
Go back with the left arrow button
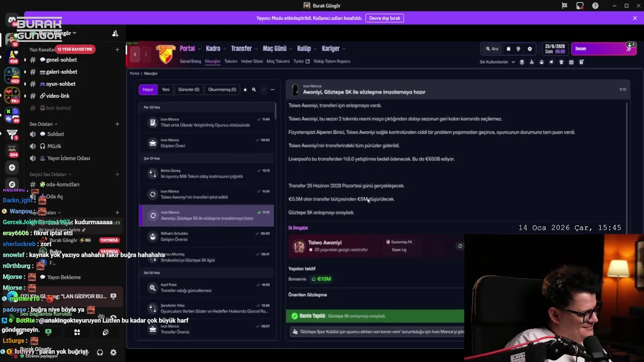pyautogui.click(x=135, y=54)
